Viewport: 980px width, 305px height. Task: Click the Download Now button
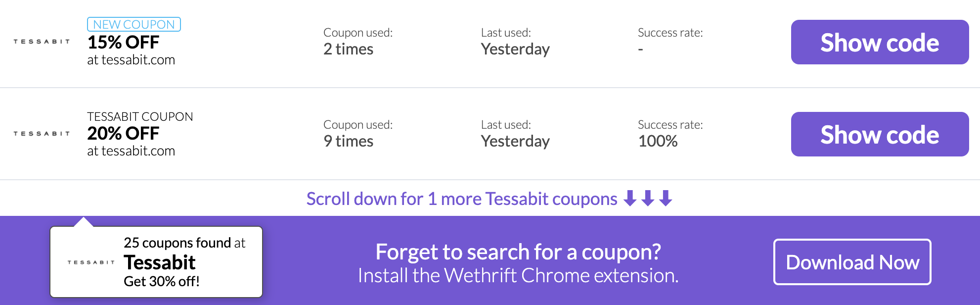click(852, 262)
